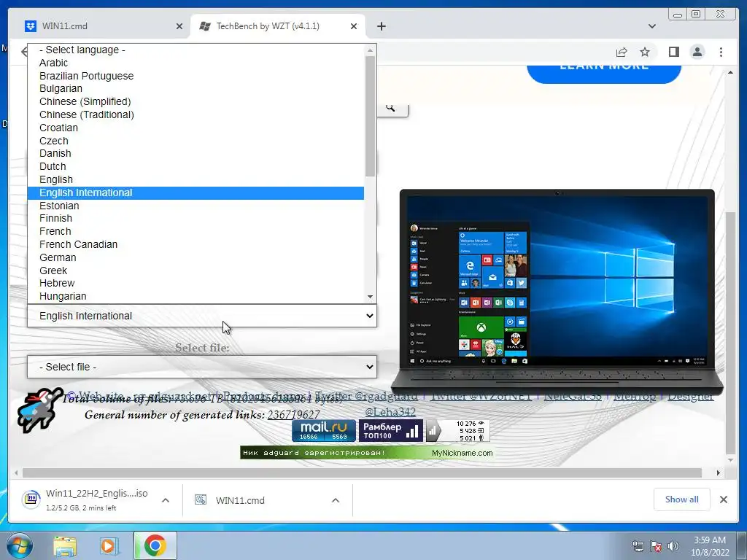Open Chrome three-dot menu

click(721, 52)
